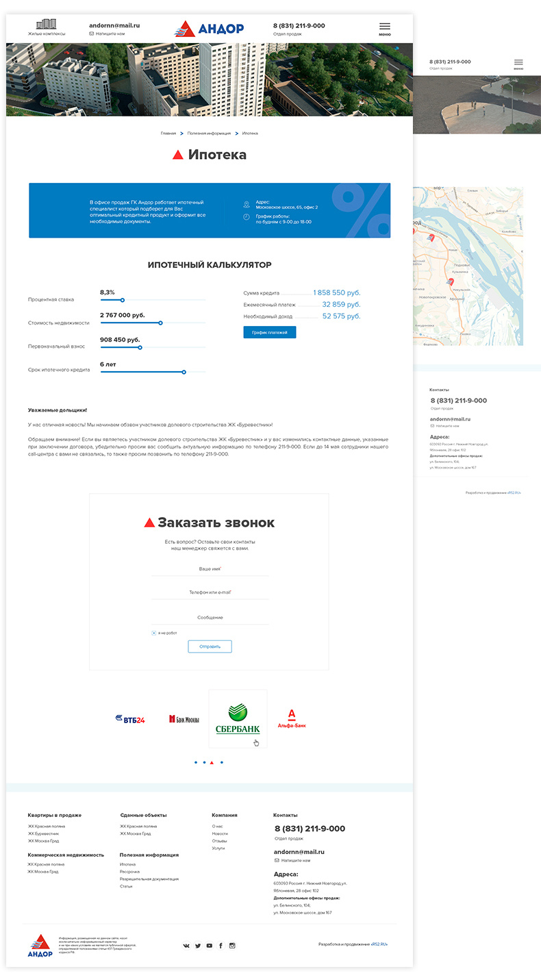Click andornn@mail.ru on the right-side page
This screenshot has width=541, height=980.
[450, 418]
